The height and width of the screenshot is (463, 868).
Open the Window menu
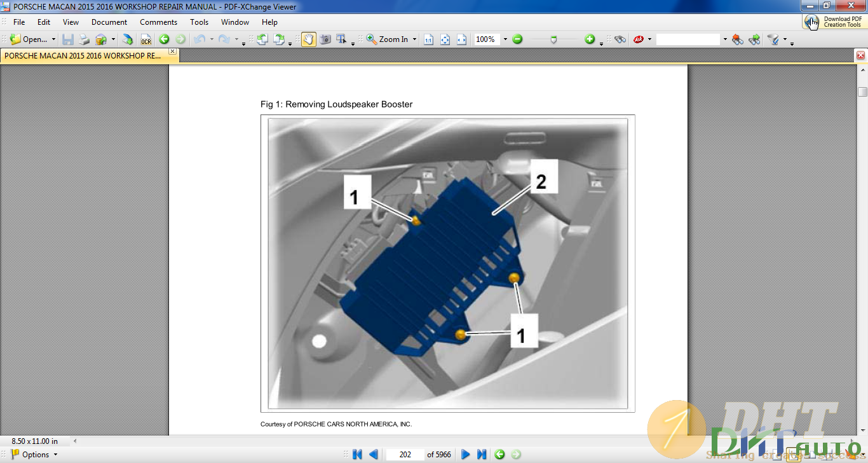coord(235,22)
